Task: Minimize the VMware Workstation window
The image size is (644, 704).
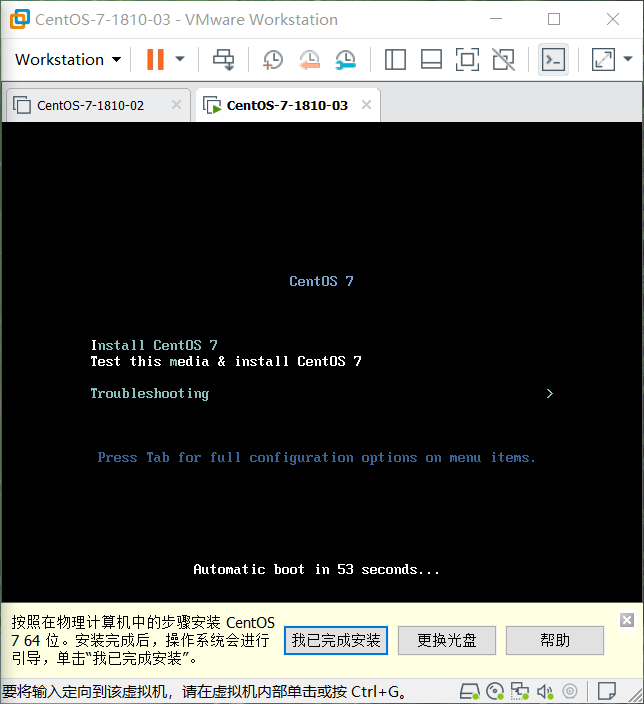Action: tap(496, 19)
